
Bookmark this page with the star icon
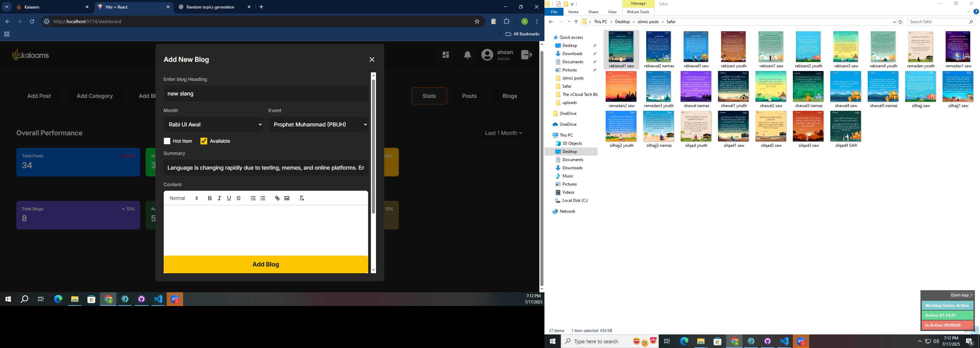[x=477, y=22]
